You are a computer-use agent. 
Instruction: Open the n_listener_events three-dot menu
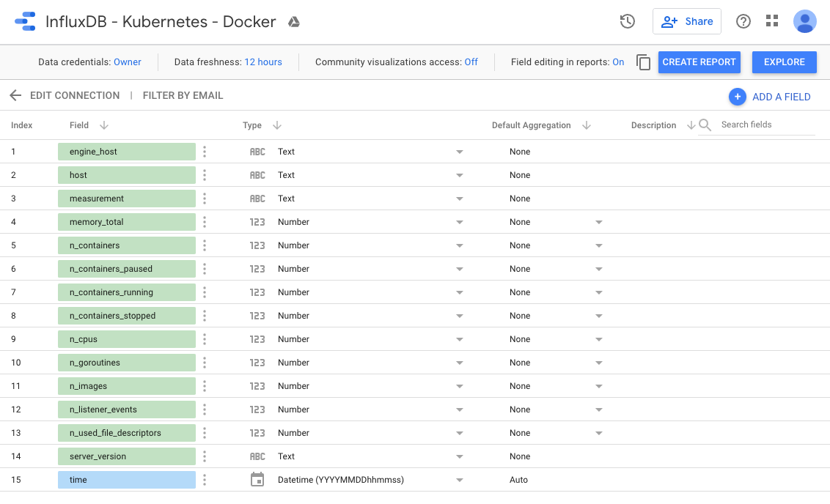205,409
